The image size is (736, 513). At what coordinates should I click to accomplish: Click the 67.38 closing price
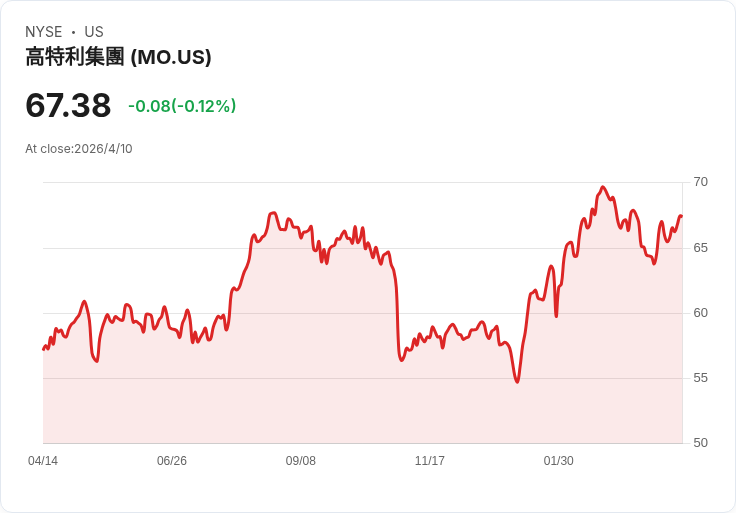tap(68, 105)
